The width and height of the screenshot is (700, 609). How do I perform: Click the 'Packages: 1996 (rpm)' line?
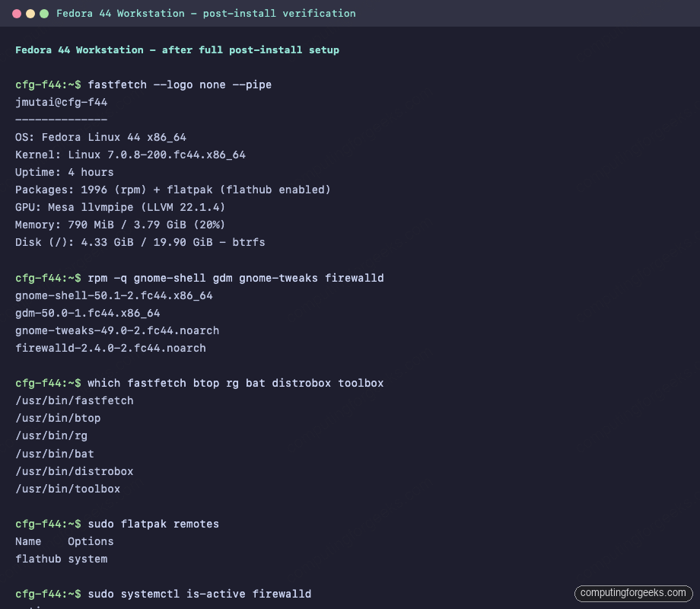(173, 190)
